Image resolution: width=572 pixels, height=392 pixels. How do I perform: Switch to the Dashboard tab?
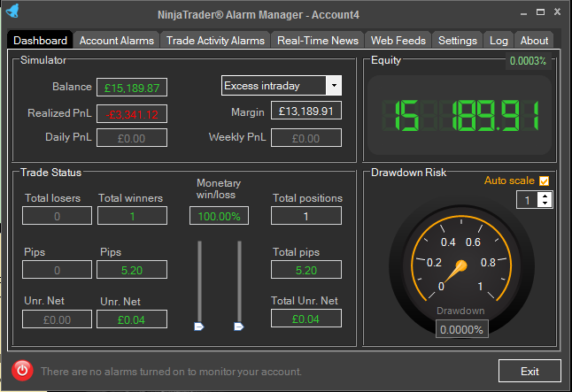40,40
